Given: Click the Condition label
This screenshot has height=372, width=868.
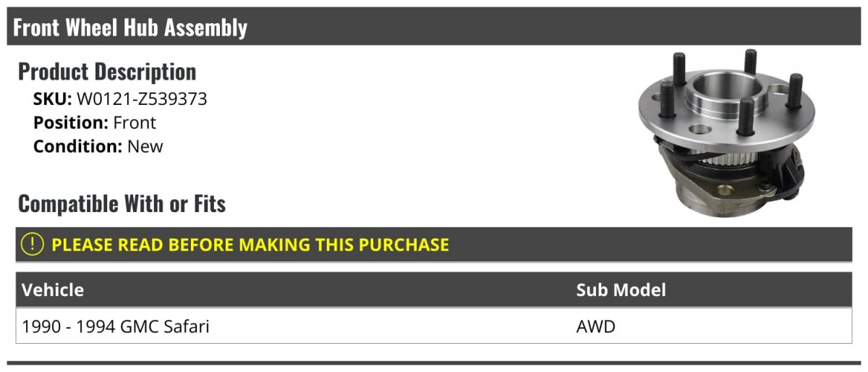Looking at the screenshot, I should [x=78, y=146].
